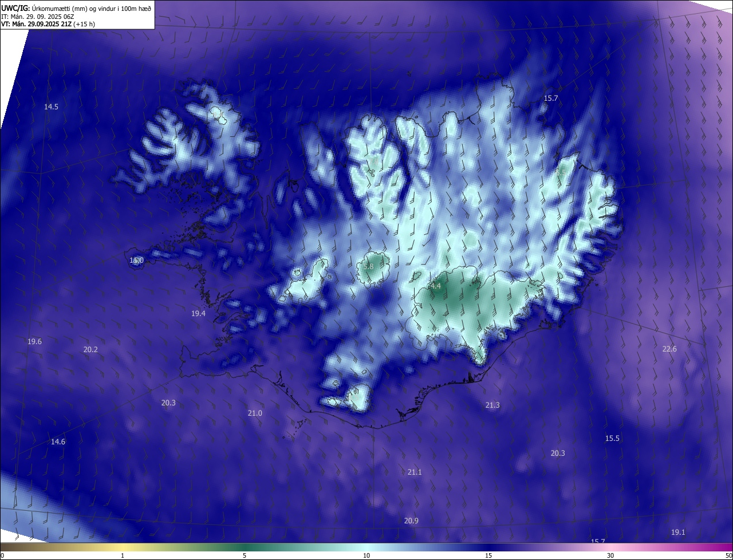Image resolution: width=733 pixels, height=560 pixels.
Task: Click the color scale tick labeled 15
Action: 488,556
